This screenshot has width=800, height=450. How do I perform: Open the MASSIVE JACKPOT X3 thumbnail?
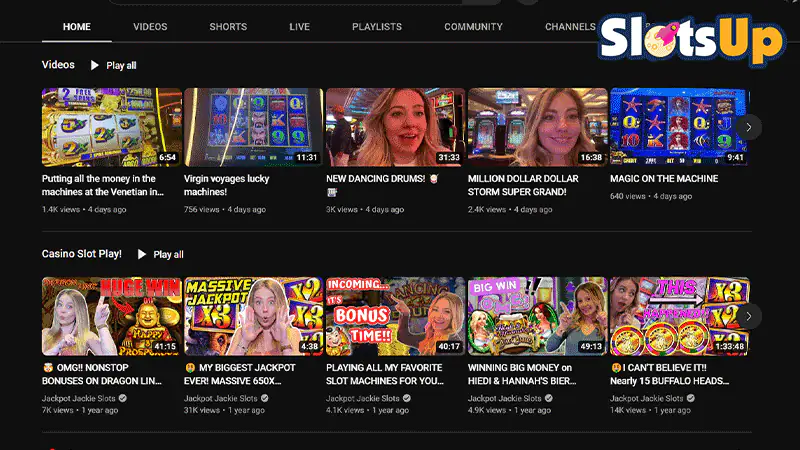tap(254, 316)
